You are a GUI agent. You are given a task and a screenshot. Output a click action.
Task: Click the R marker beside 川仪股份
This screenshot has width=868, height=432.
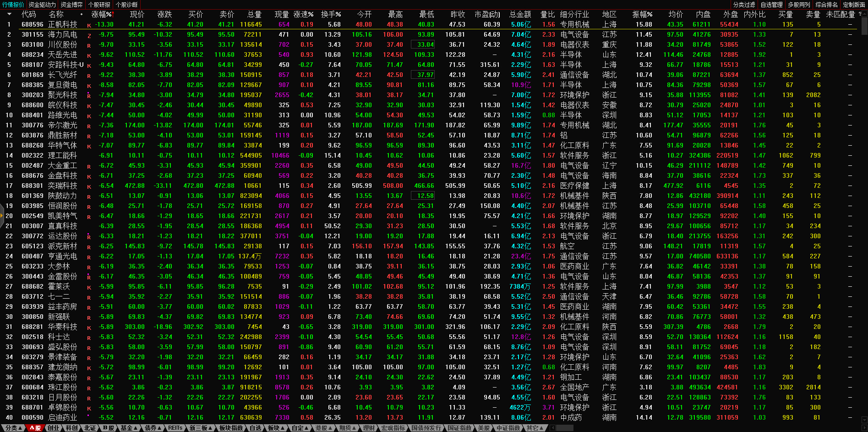(89, 45)
